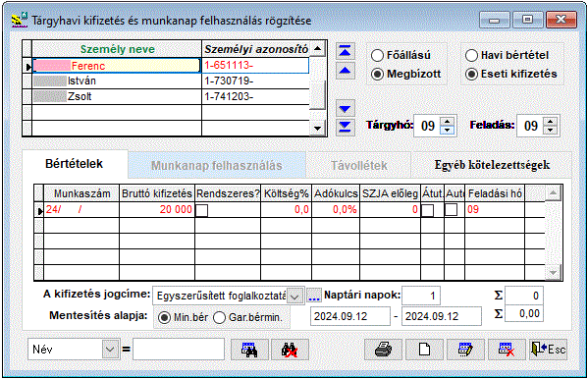588x379 pixels.
Task: Switch to the Bértételek tab
Action: click(x=75, y=164)
